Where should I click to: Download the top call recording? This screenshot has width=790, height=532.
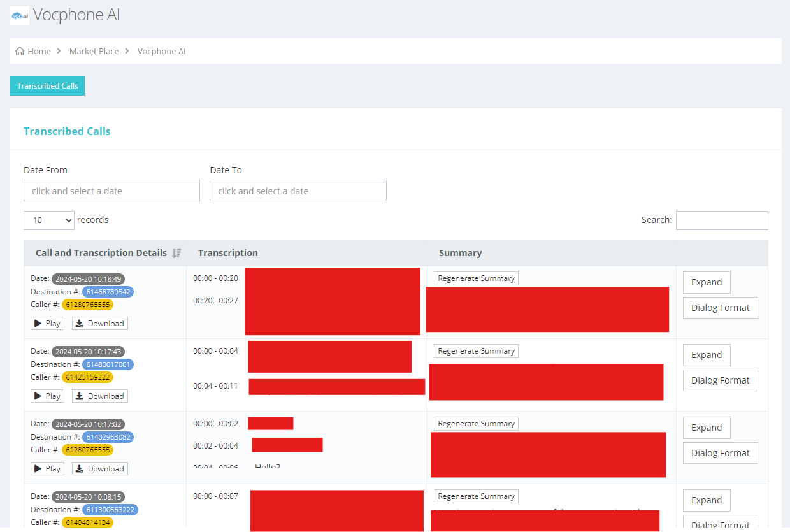pyautogui.click(x=99, y=323)
